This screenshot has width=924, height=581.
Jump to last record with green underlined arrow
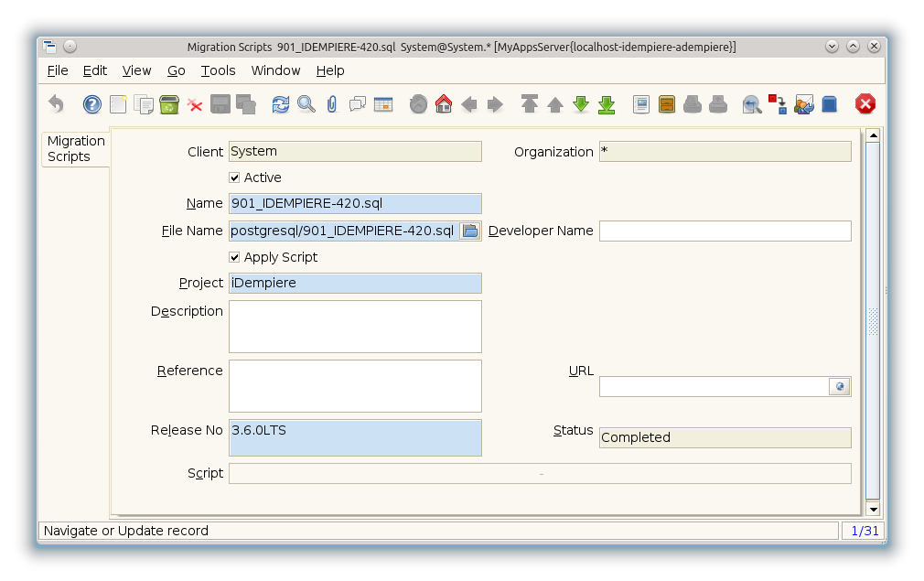pos(606,104)
